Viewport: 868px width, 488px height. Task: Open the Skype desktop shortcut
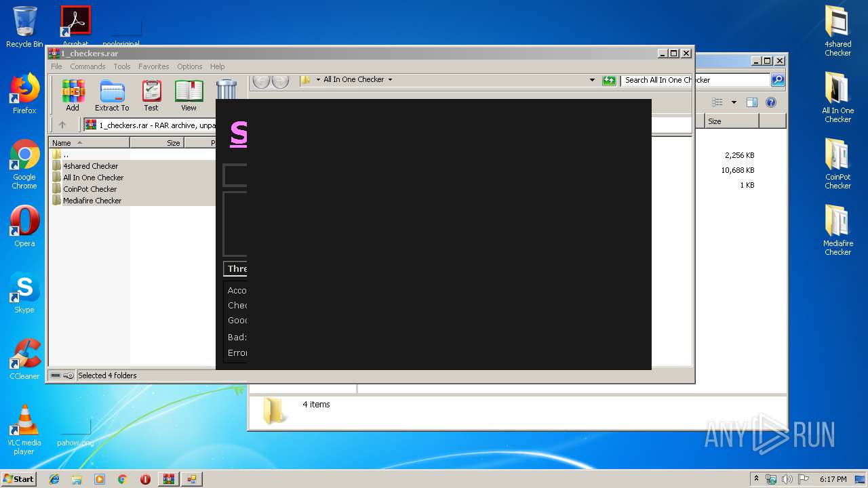pyautogui.click(x=24, y=293)
